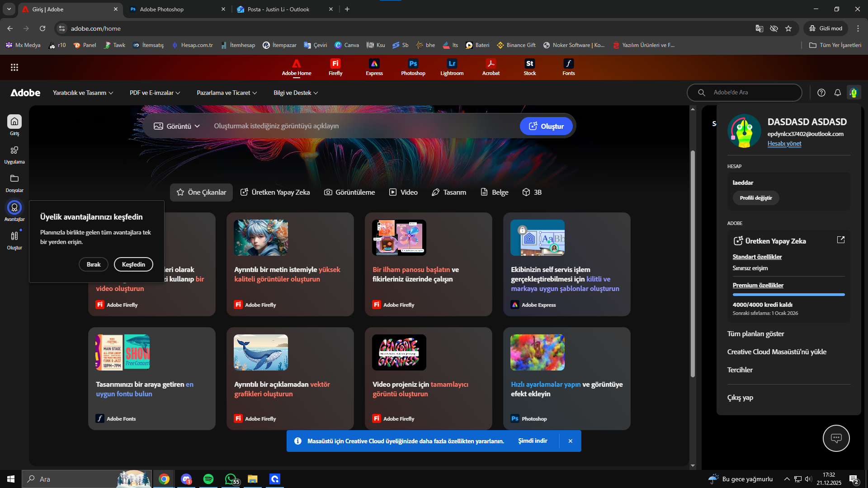Image resolution: width=868 pixels, height=488 pixels.
Task: Click the Hesabı yönet link
Action: (784, 144)
